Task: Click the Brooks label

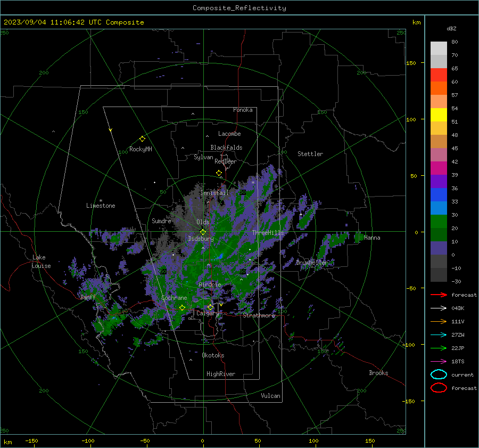Action: click(x=378, y=373)
